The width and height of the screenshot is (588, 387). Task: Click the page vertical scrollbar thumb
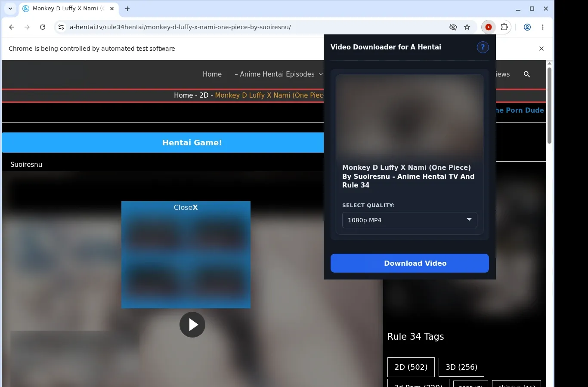(549, 105)
